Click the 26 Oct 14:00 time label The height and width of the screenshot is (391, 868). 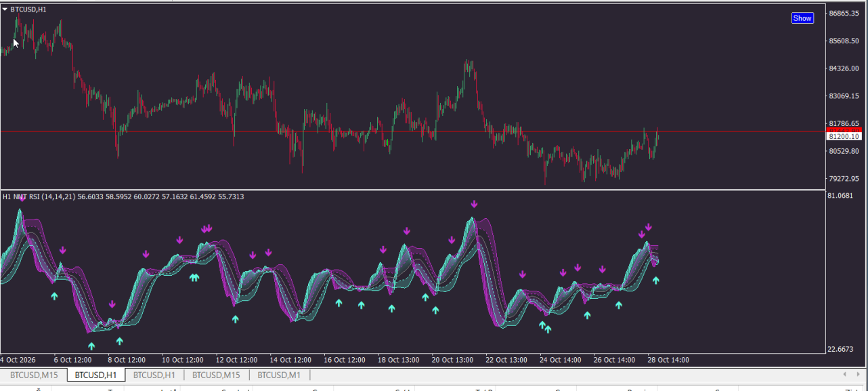coord(615,360)
